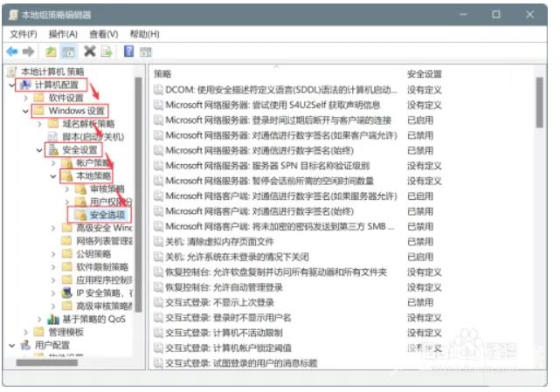Click the 本地计算机 策略 root icon

coord(11,72)
